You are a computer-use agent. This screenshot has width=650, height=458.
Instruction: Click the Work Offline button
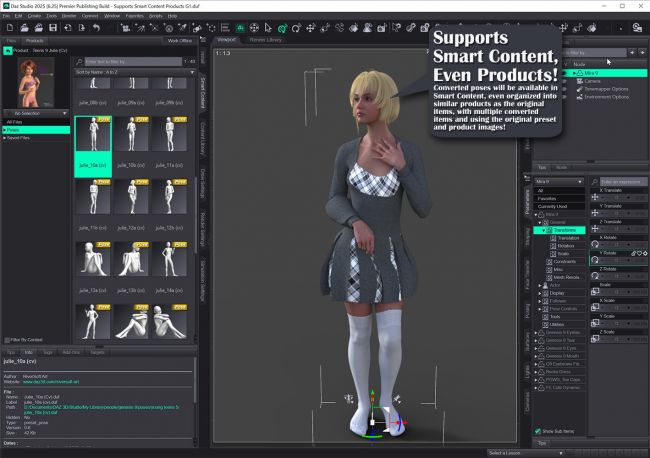[x=180, y=41]
